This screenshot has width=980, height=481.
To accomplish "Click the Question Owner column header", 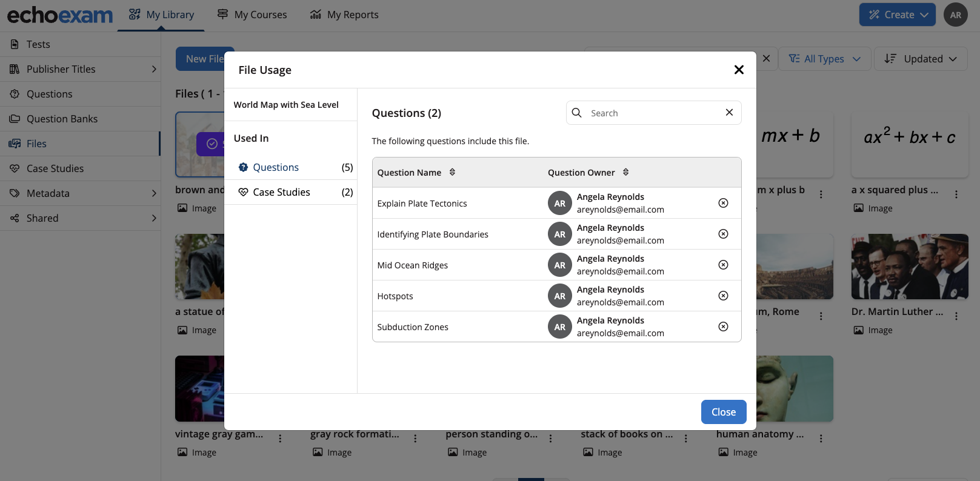I will point(581,173).
